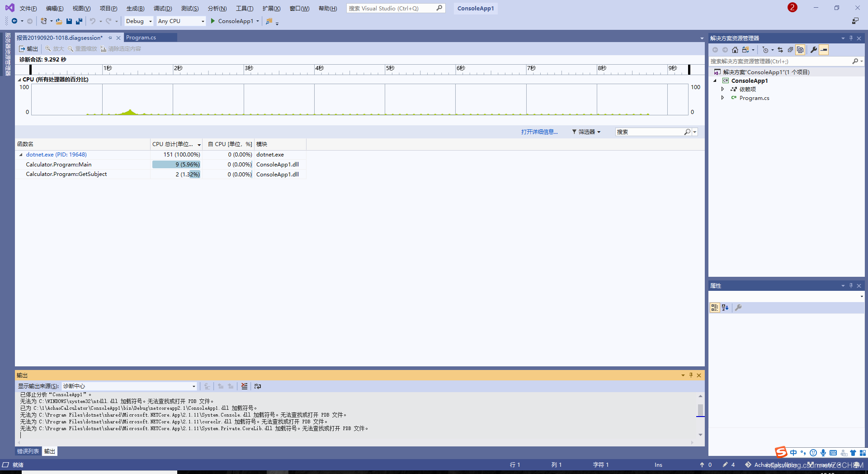This screenshot has height=474, width=868.
Task: Toggle the categorized view in the Properties panel
Action: [715, 308]
